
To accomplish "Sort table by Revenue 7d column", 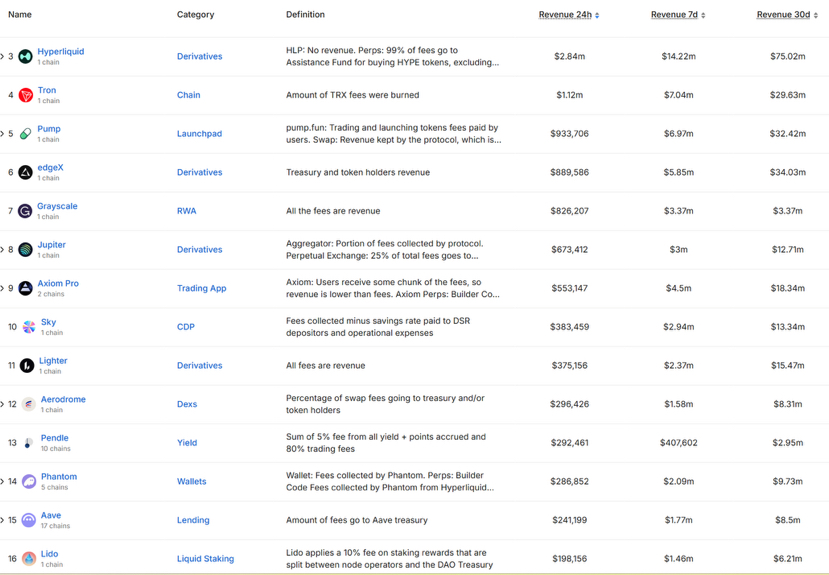I will click(677, 15).
